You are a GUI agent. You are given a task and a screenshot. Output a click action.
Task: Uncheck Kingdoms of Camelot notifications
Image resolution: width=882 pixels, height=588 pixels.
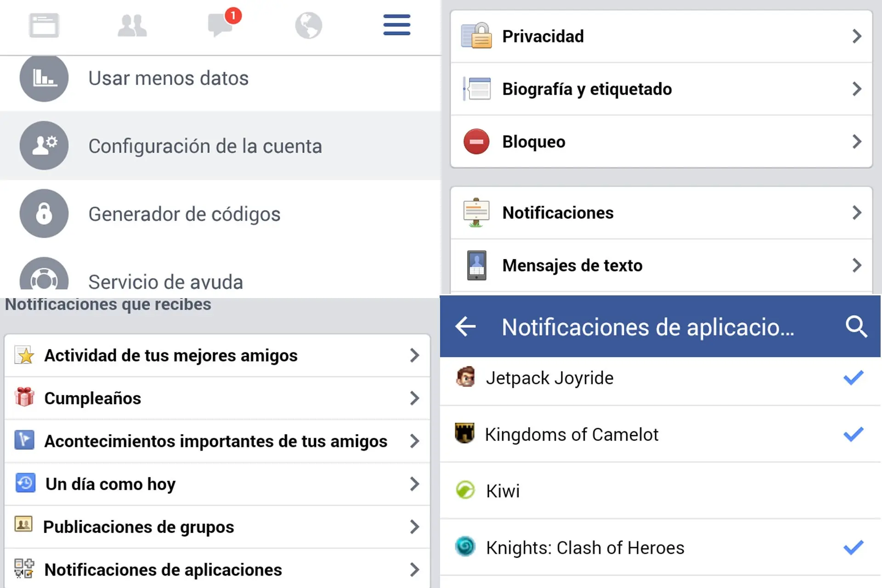click(853, 434)
